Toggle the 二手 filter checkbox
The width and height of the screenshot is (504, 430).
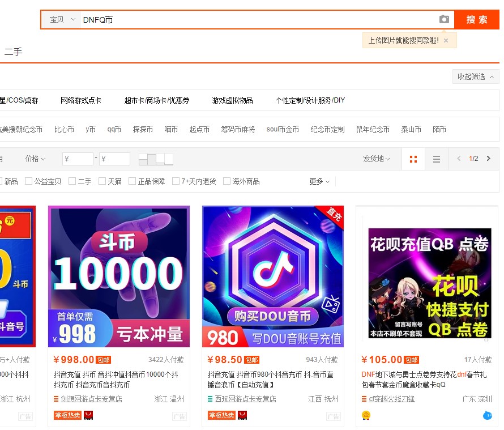tap(72, 181)
